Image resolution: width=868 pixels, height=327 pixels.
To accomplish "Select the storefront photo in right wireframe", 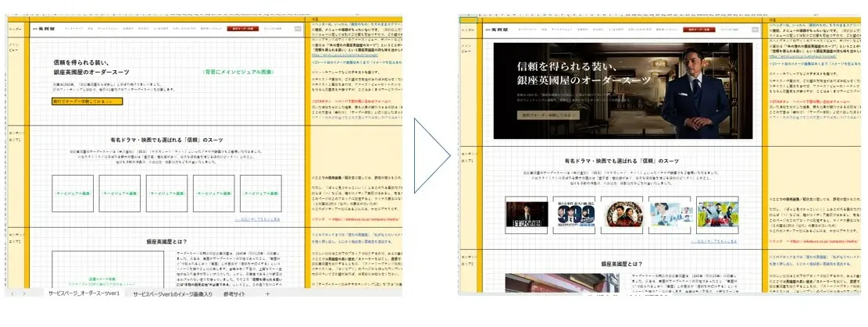I will tap(562, 283).
